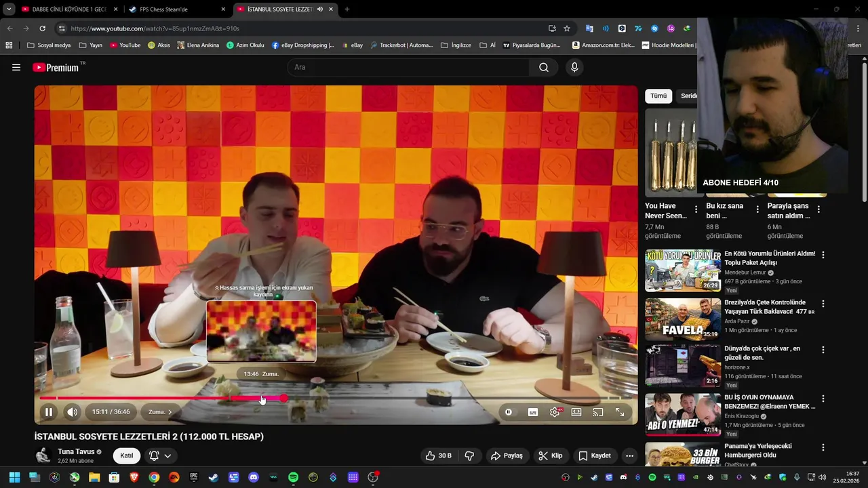Open Epic Games Launcher from the taskbar
The height and width of the screenshot is (488, 868).
(194, 477)
